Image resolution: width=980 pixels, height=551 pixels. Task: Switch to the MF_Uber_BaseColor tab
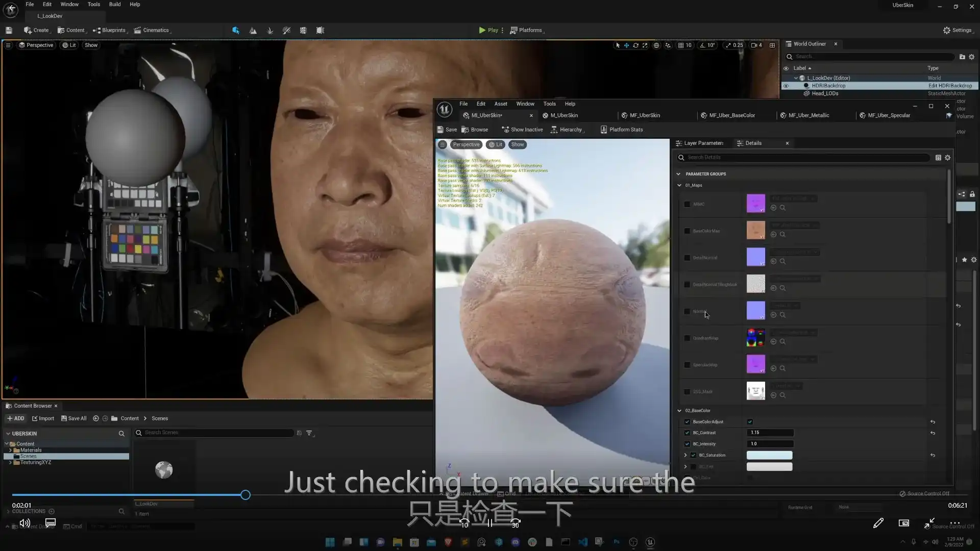731,115
